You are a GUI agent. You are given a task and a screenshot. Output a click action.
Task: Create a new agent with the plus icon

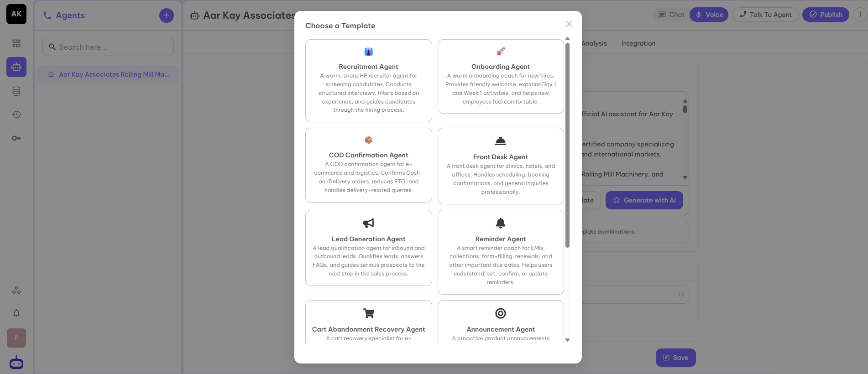click(x=166, y=15)
